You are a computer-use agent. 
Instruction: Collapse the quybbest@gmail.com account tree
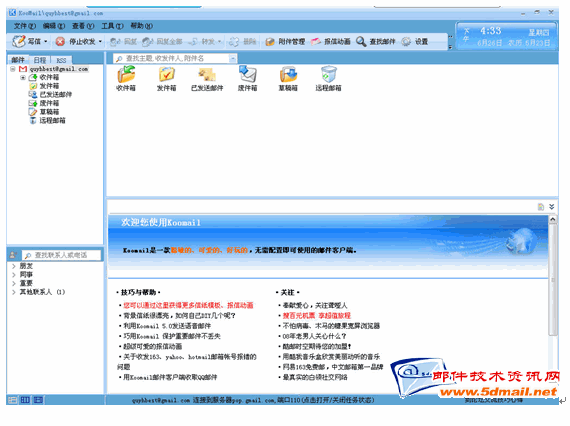coord(13,69)
